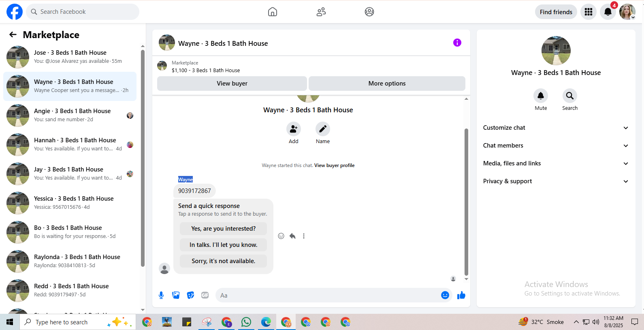644x330 pixels.
Task: Choose a GIF from the GIF icon
Action: pos(205,295)
